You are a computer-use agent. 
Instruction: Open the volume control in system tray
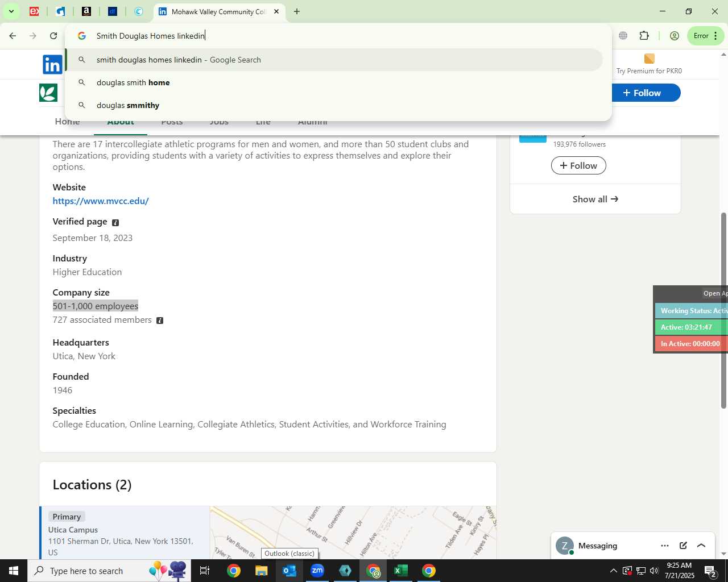654,571
